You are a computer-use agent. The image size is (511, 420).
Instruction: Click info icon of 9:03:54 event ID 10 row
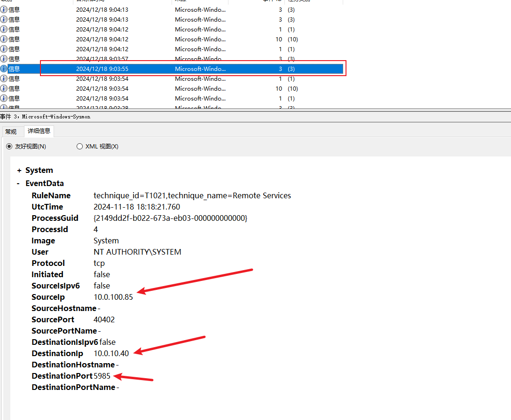click(4, 89)
